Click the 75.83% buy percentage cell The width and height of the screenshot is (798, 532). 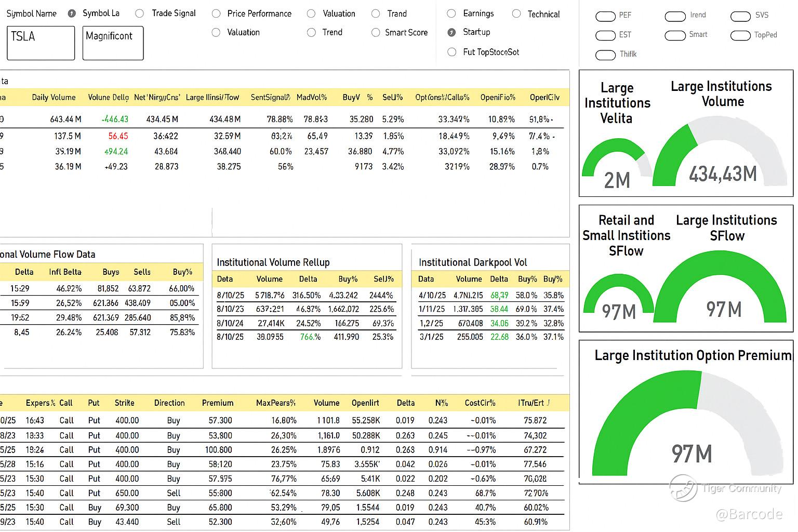point(182,332)
